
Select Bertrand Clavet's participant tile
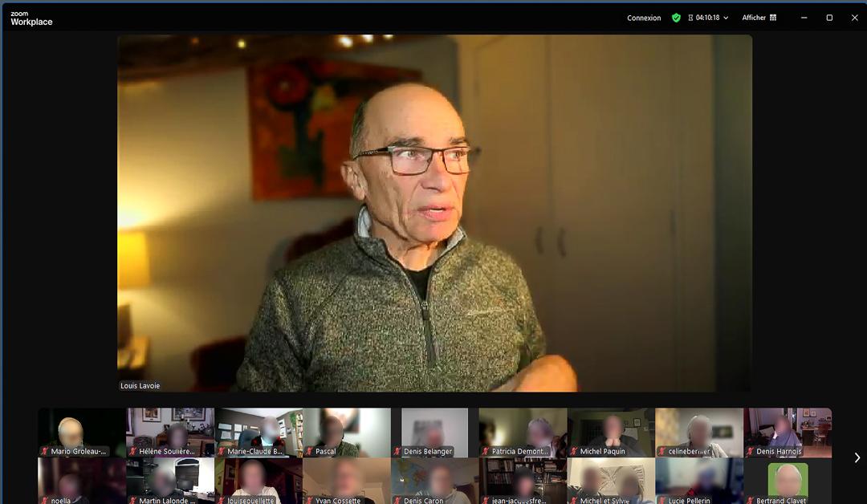(788, 480)
